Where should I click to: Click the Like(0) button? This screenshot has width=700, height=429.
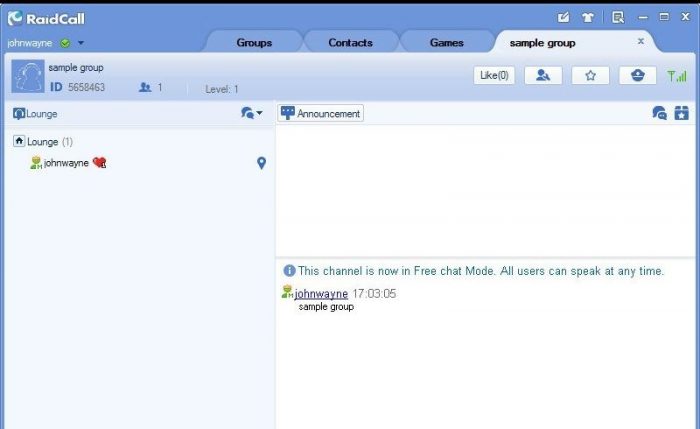click(x=494, y=75)
